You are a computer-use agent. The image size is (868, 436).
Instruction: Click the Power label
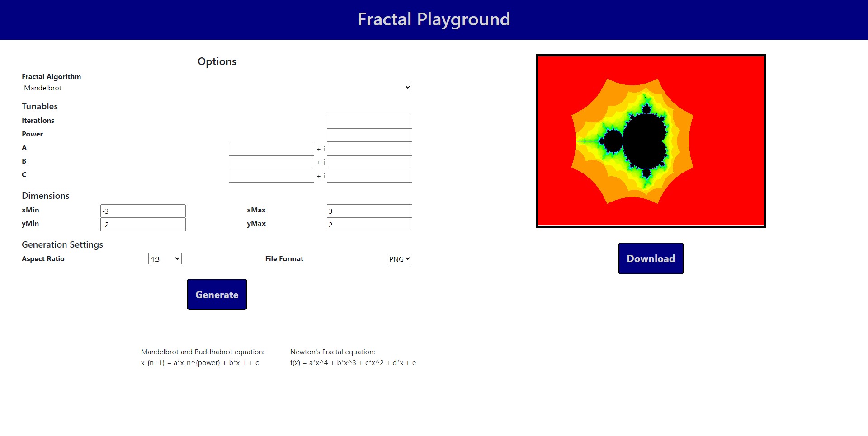tap(33, 134)
